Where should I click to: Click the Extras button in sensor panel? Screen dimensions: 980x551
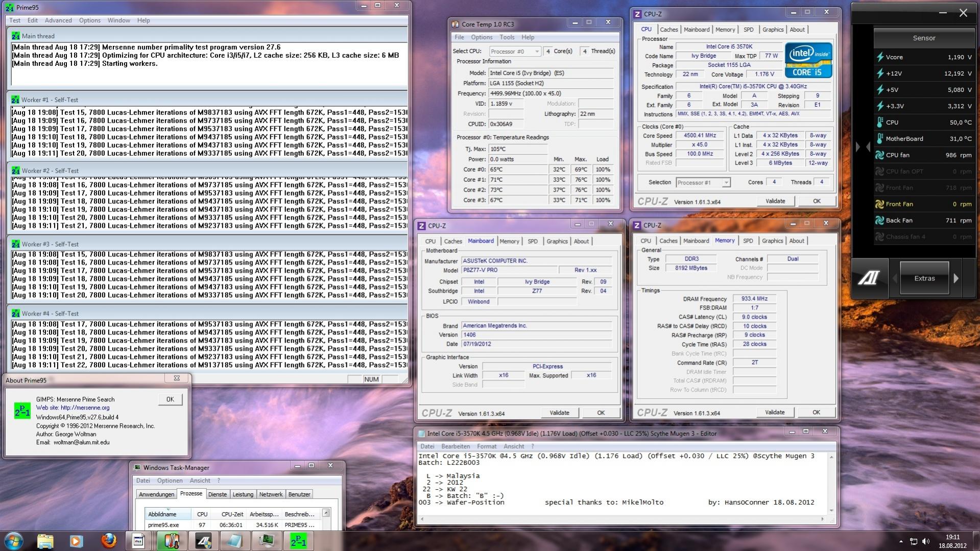[x=924, y=278]
